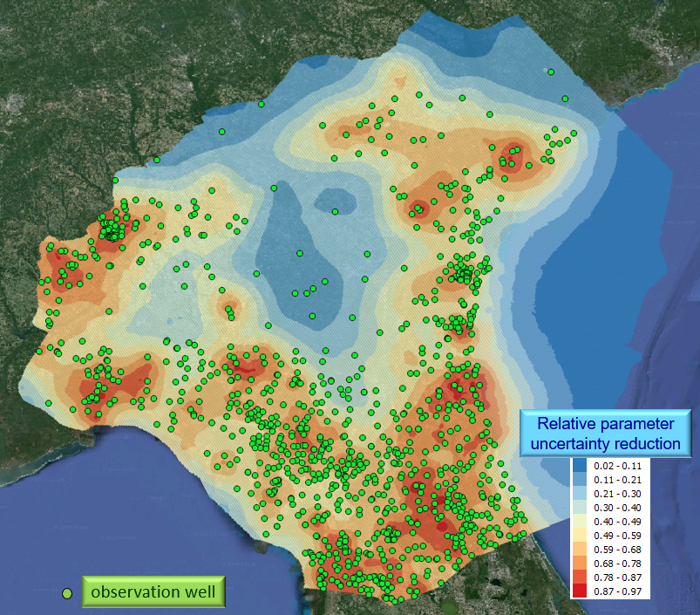Select the "0.11 - 0.21" legend text
This screenshot has width=700, height=615.
coord(617,480)
